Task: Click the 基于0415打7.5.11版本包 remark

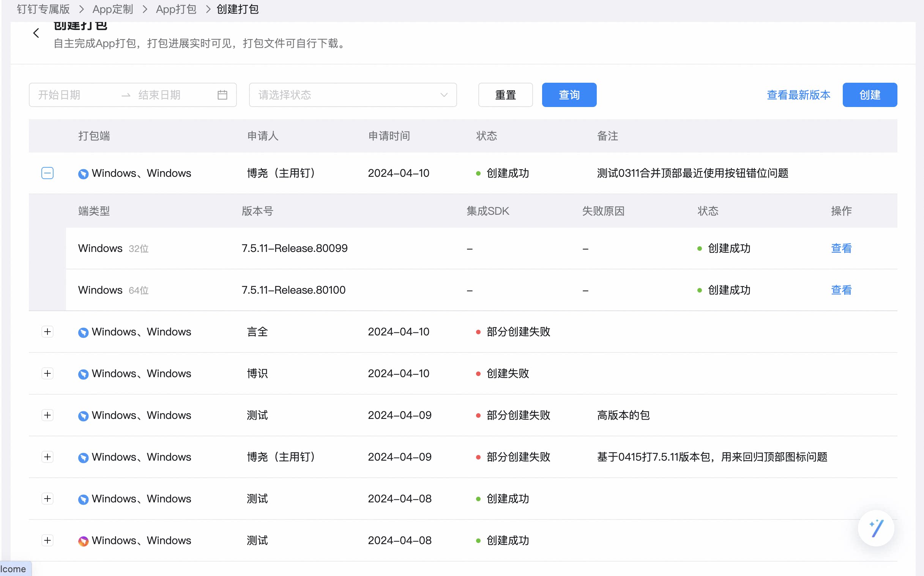Action: pyautogui.click(x=712, y=457)
